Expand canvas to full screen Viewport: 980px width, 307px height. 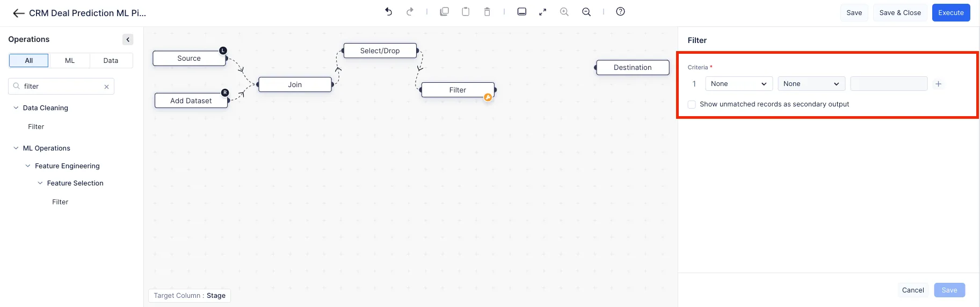543,12
